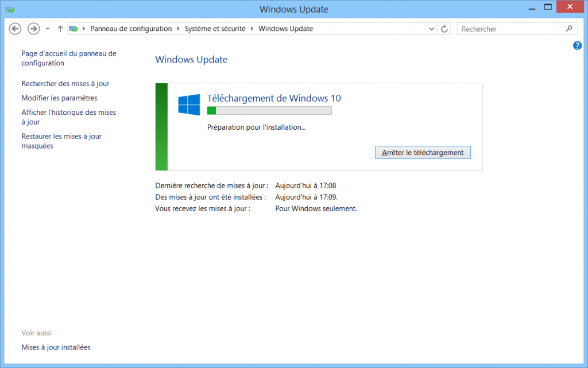Open recent locations dropdown arrow beside navigation buttons
588x368 pixels.
(48, 29)
